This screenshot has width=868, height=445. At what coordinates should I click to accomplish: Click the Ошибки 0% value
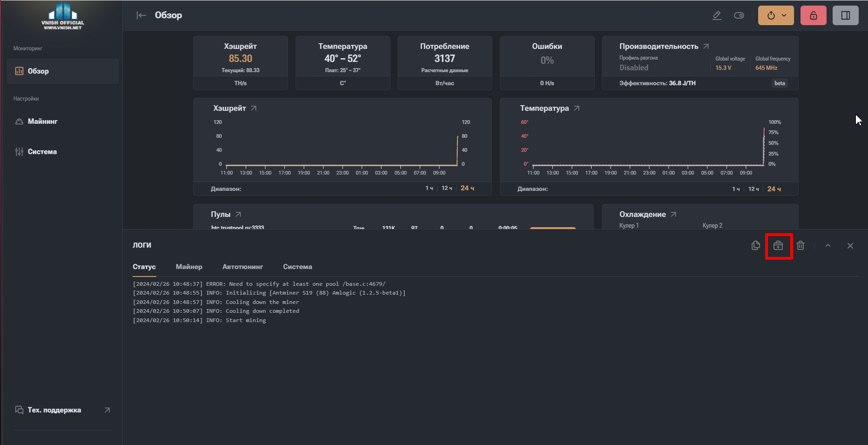pos(547,61)
